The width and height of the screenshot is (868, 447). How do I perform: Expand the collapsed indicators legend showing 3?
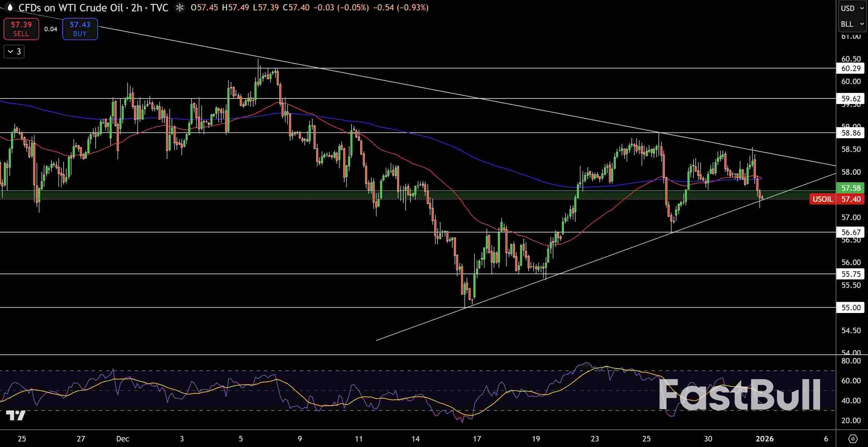click(14, 52)
